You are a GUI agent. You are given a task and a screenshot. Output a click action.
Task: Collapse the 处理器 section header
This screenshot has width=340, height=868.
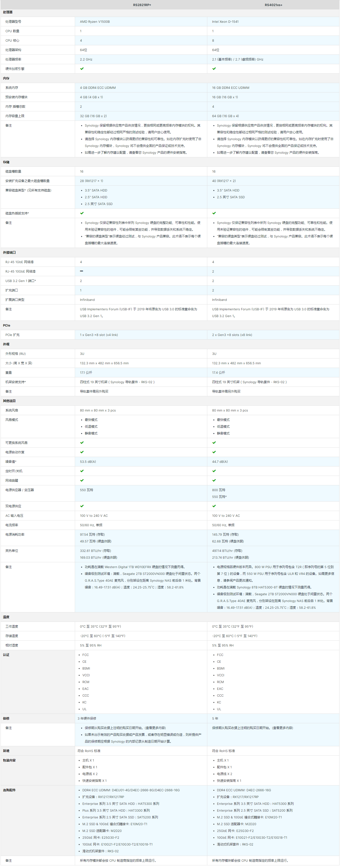(8, 12)
